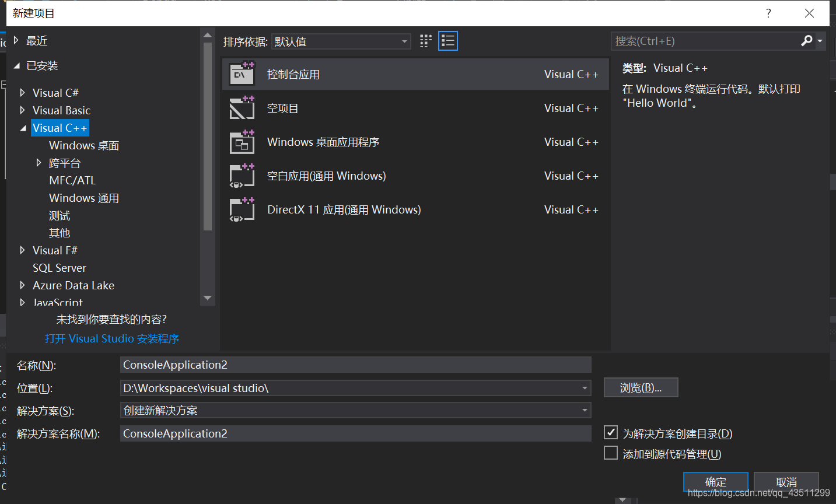836x504 pixels.
Task: Open the 排序依据 默认值 dropdown
Action: tap(341, 41)
